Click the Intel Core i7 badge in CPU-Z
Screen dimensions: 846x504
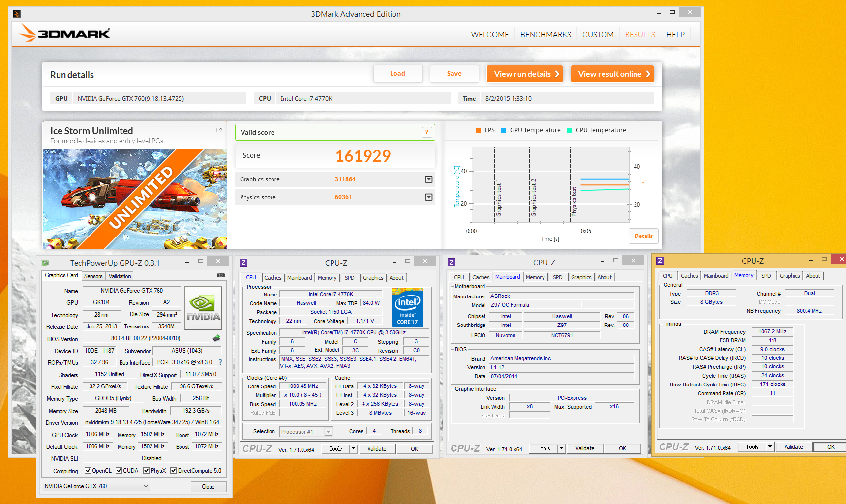407,308
